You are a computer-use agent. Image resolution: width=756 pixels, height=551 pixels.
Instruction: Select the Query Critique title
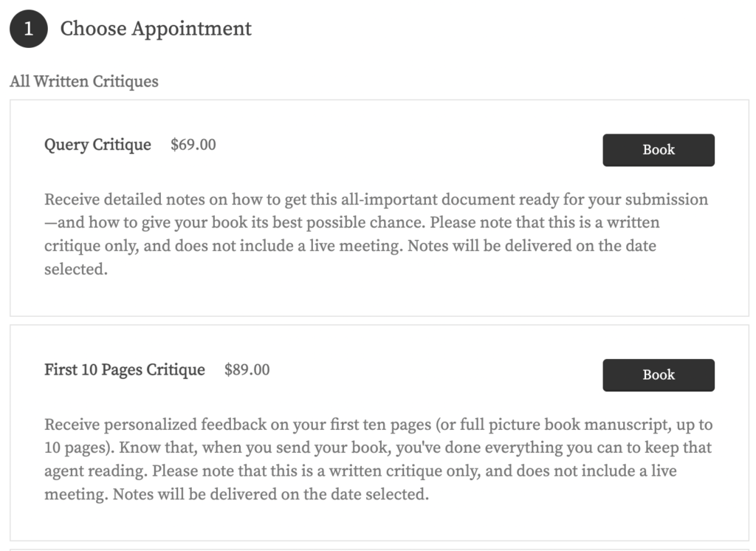[97, 145]
